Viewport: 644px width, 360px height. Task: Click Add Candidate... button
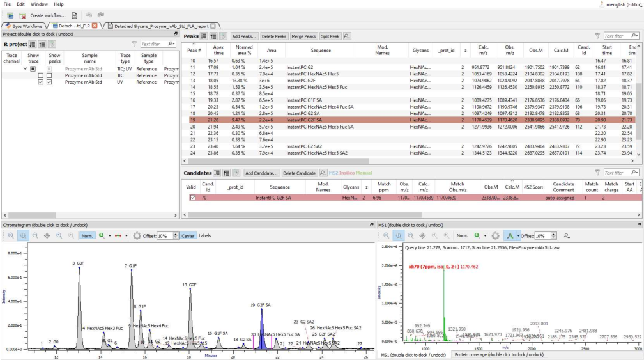(x=262, y=173)
